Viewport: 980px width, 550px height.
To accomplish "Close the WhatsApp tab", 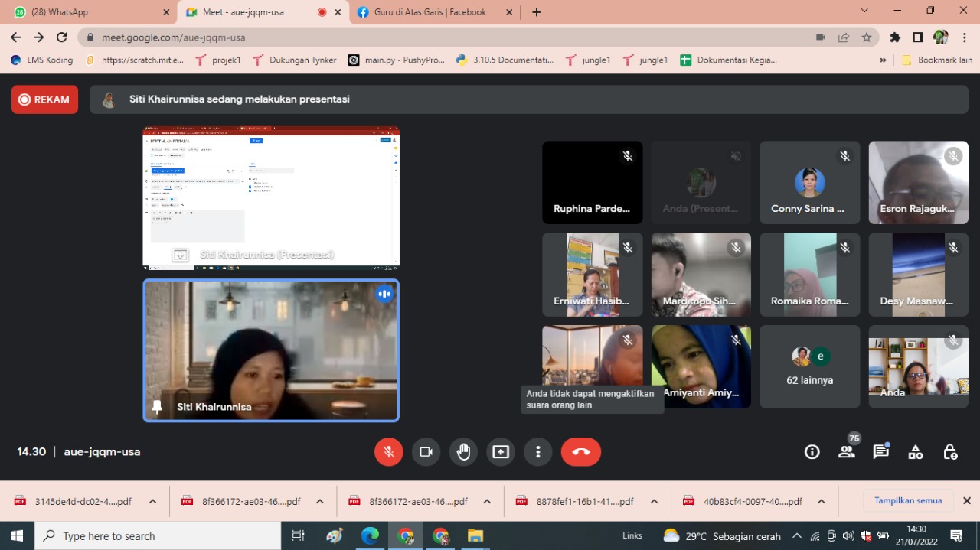I will 166,12.
